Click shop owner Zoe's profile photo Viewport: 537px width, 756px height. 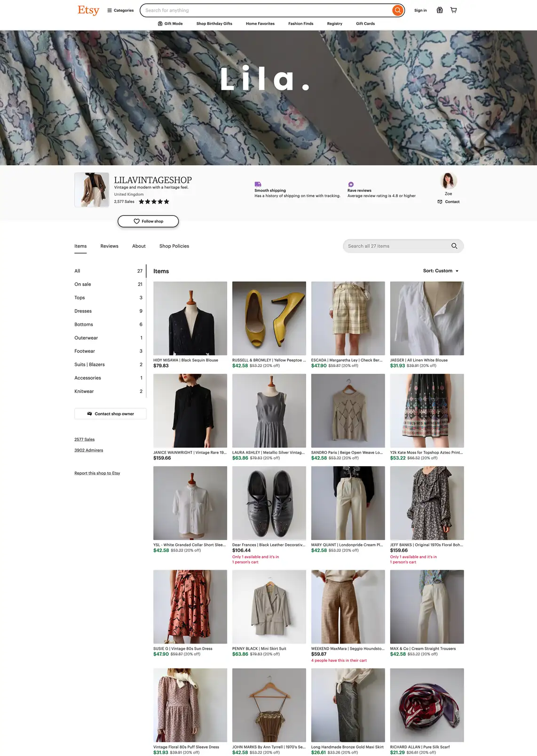[x=449, y=181]
